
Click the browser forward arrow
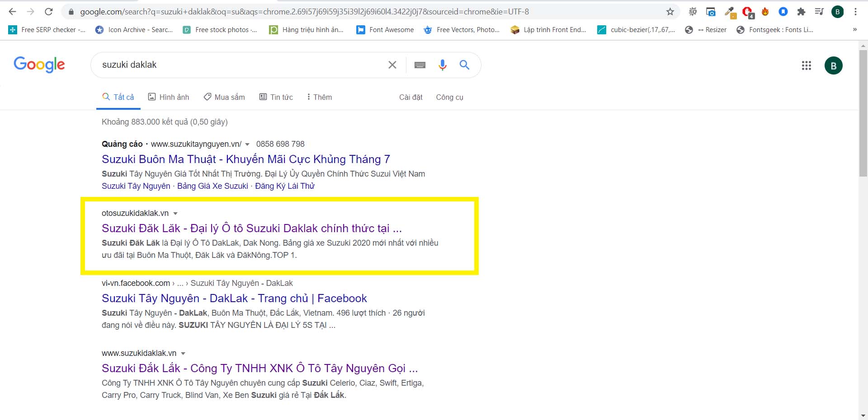(x=30, y=12)
